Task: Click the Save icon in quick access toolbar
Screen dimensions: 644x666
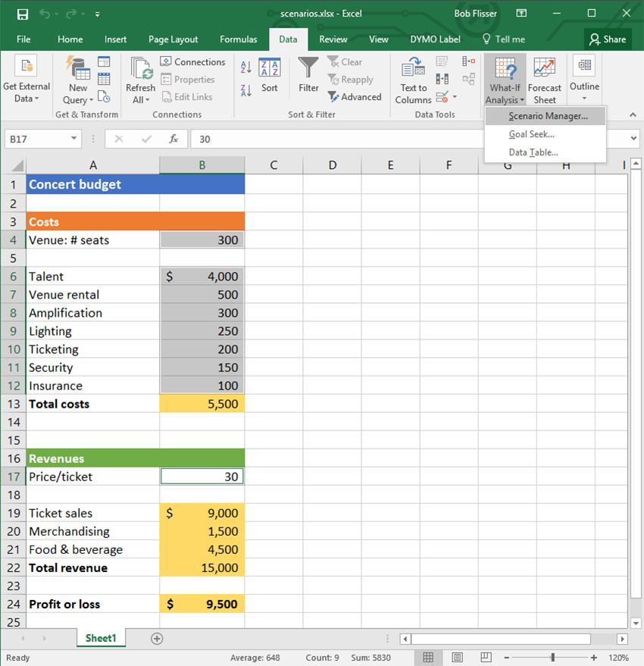Action: [x=23, y=14]
